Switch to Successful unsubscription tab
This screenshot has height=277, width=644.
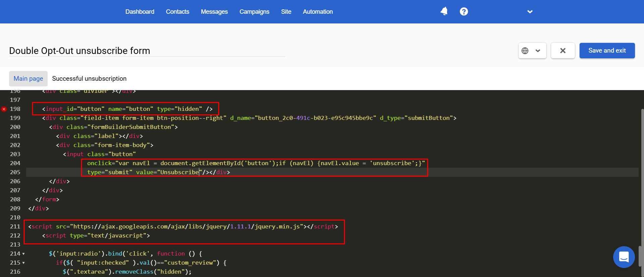click(x=89, y=79)
